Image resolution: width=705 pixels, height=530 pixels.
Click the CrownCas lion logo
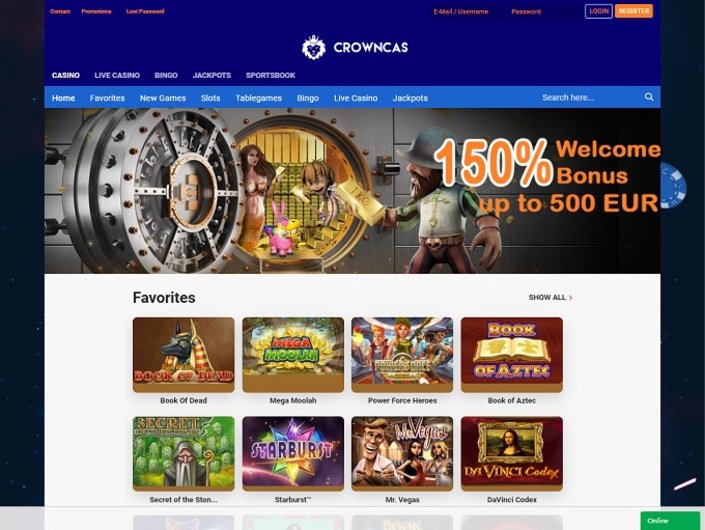click(313, 47)
